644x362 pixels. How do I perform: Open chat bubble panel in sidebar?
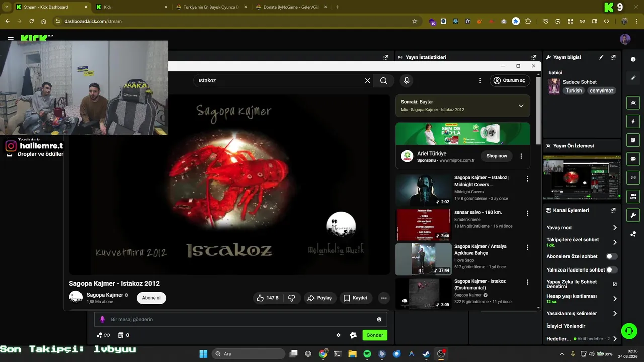coord(633,159)
